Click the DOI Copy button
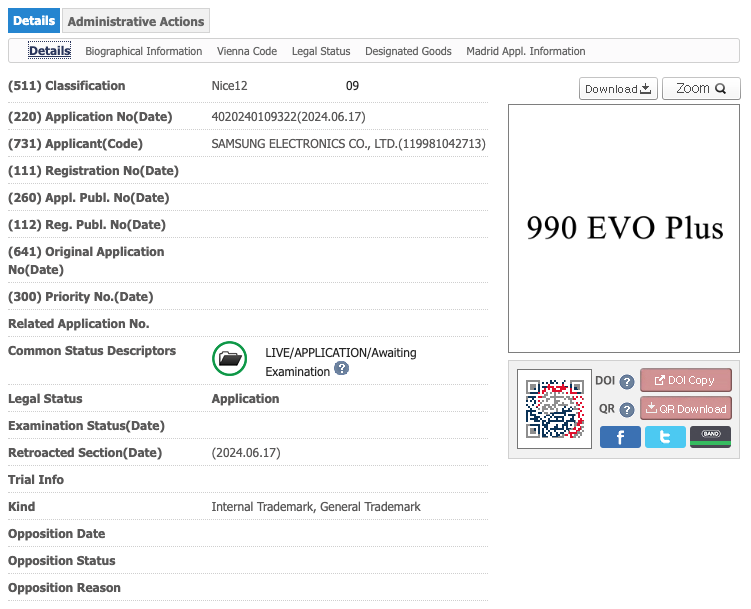 coord(685,380)
